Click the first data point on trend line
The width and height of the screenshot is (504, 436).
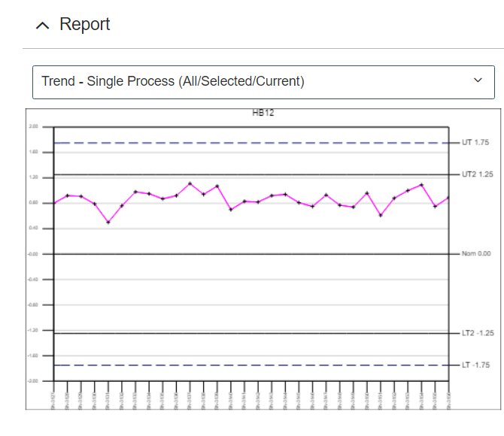coord(54,203)
